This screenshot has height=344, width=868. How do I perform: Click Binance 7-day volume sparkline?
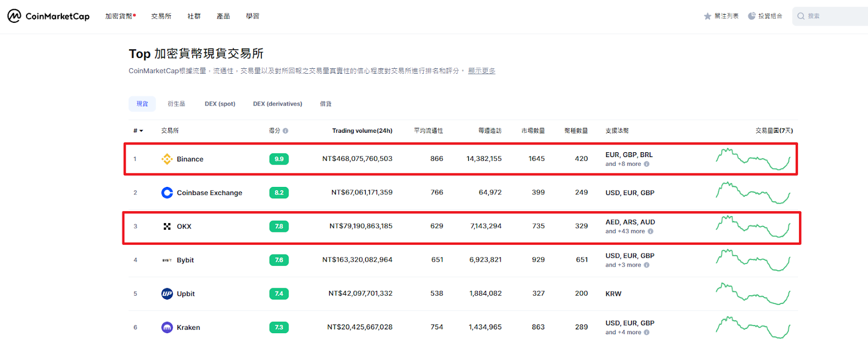[753, 159]
